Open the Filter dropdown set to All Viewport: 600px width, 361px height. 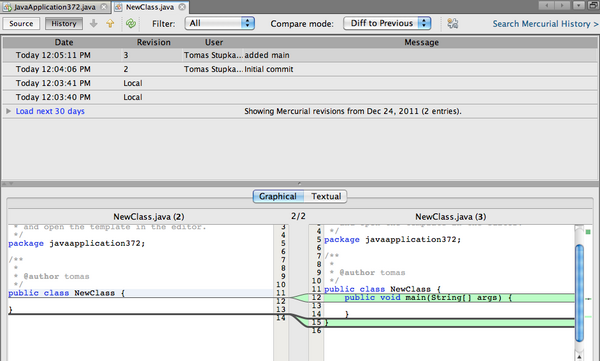220,23
